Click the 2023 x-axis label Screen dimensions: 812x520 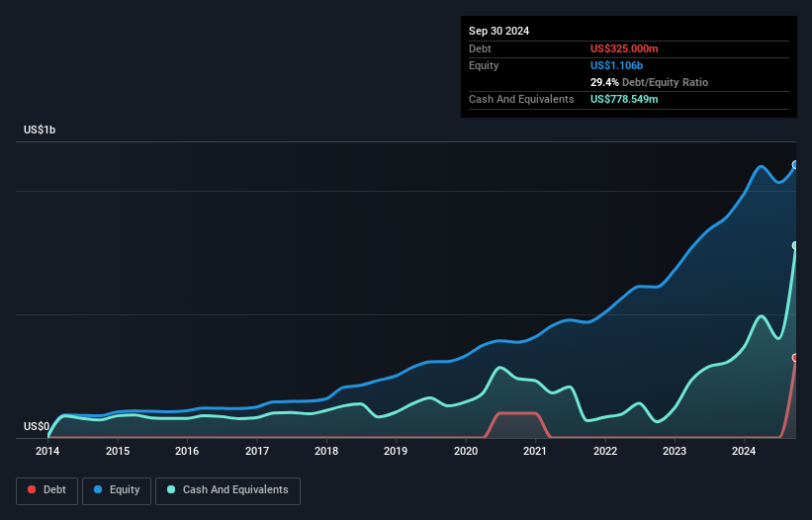point(675,451)
